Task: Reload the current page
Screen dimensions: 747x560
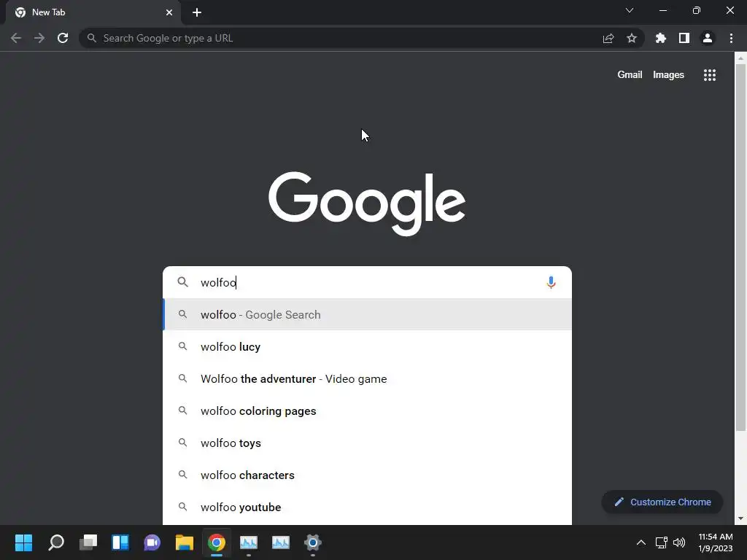Action: pos(63,38)
